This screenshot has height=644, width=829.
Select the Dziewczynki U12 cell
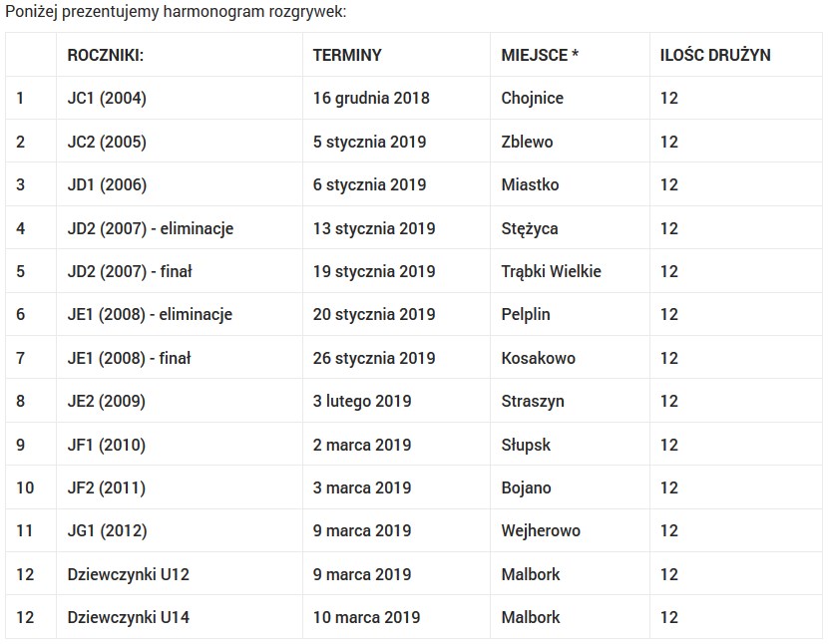pos(128,574)
